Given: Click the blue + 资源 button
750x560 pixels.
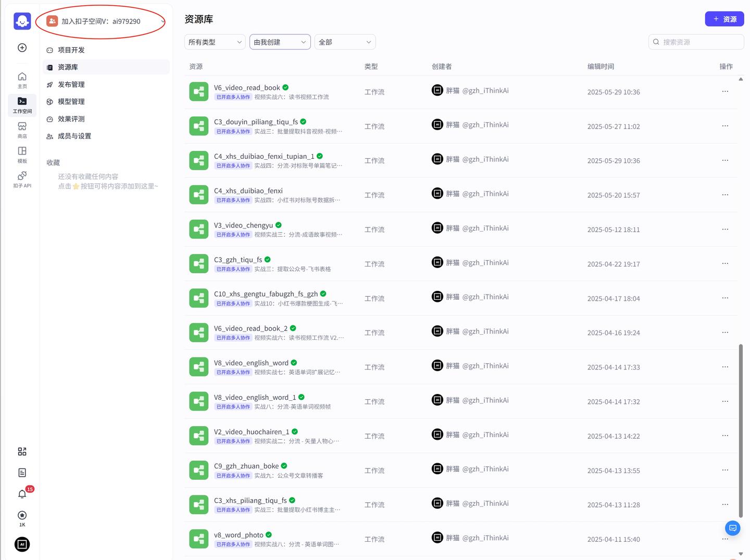Looking at the screenshot, I should 724,19.
